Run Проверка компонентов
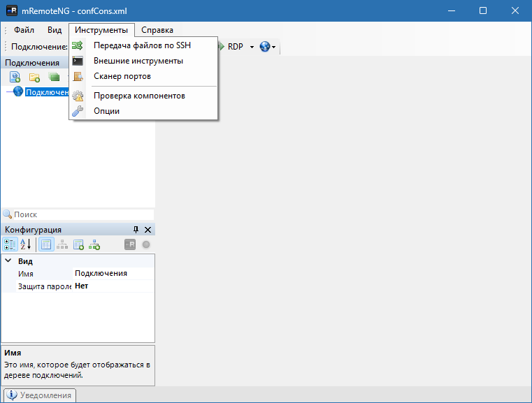Viewport: 532px width, 403px height. click(x=143, y=96)
